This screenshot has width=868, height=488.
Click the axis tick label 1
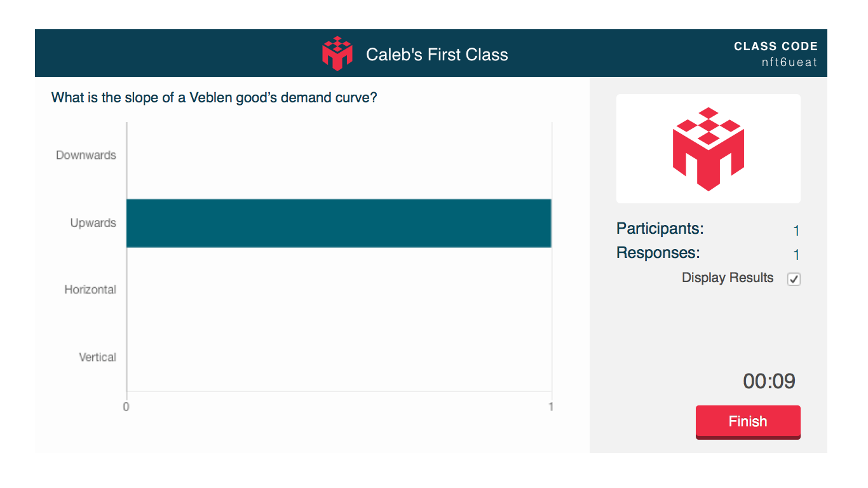pos(551,407)
